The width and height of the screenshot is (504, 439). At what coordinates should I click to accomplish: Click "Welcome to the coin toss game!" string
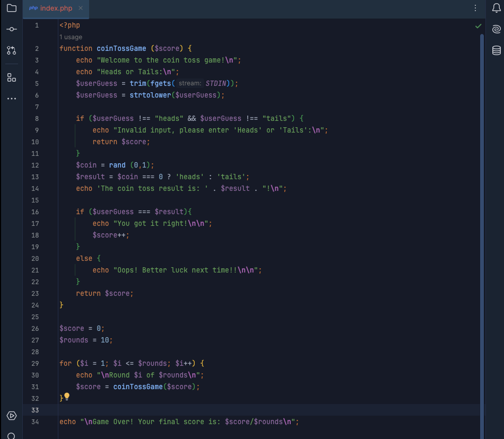point(169,60)
